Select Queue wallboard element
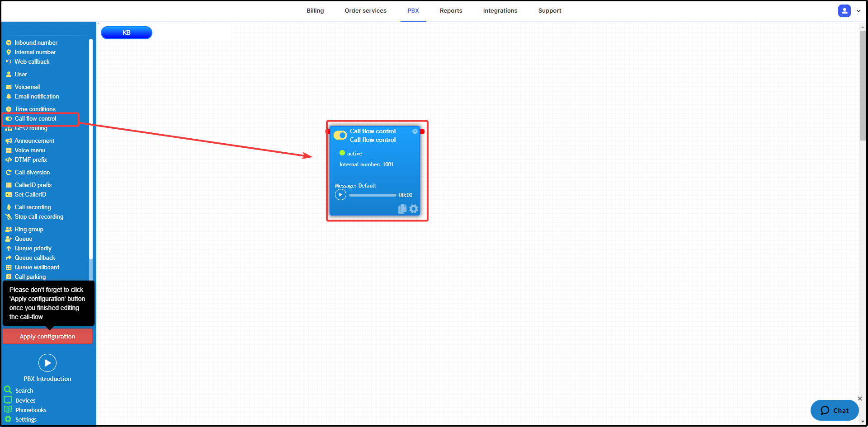The width and height of the screenshot is (868, 427). (37, 267)
